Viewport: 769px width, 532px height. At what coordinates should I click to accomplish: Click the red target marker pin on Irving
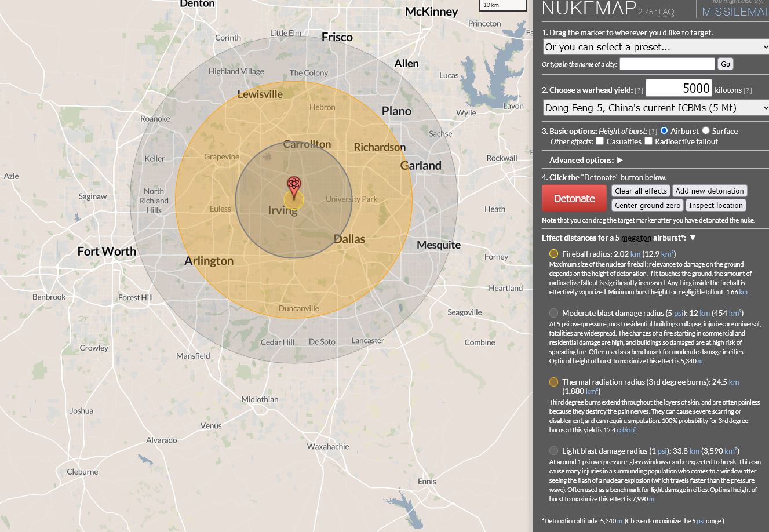pyautogui.click(x=294, y=188)
